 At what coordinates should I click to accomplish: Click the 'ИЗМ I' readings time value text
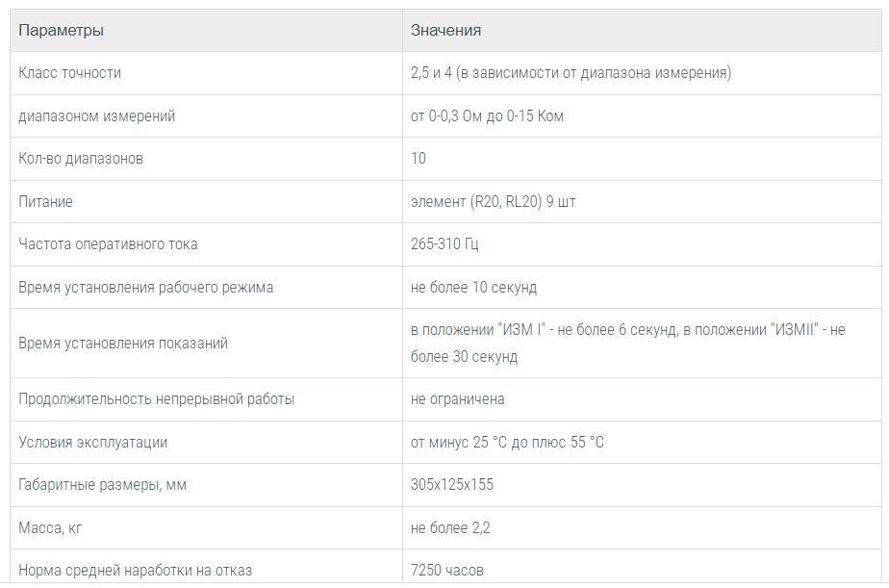(627, 343)
